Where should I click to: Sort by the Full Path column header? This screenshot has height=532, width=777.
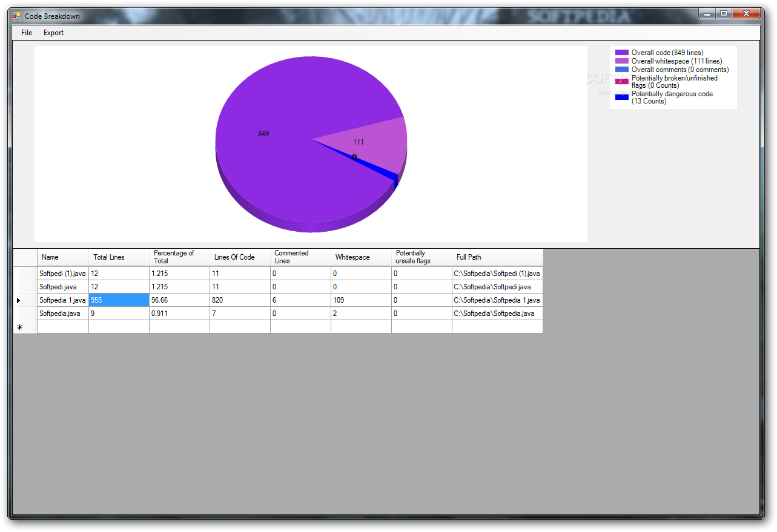(497, 257)
